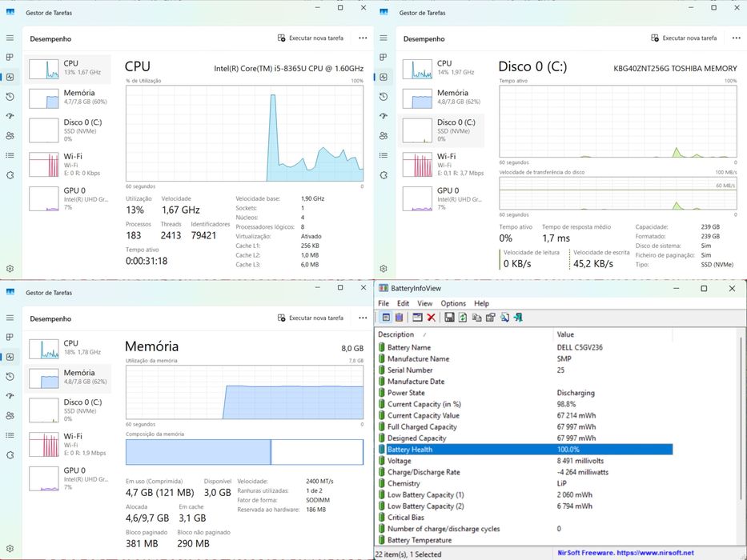Copy selected items icon in BatteryInfoView

point(476,318)
